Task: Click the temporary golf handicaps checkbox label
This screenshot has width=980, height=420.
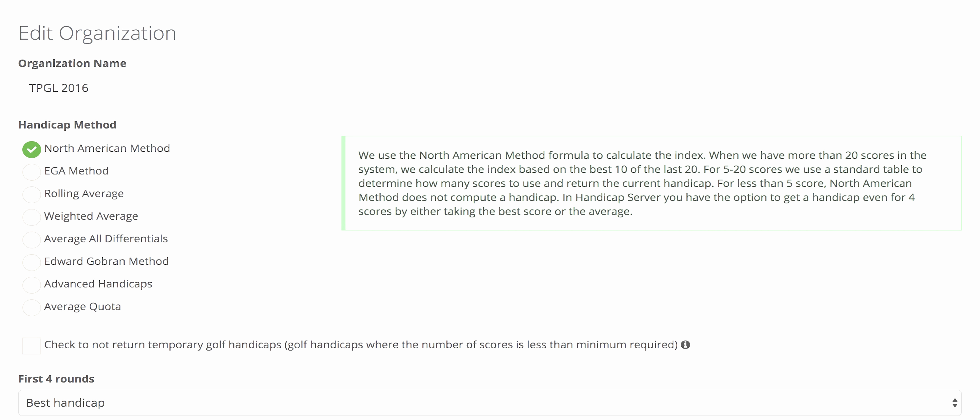Action: tap(361, 345)
